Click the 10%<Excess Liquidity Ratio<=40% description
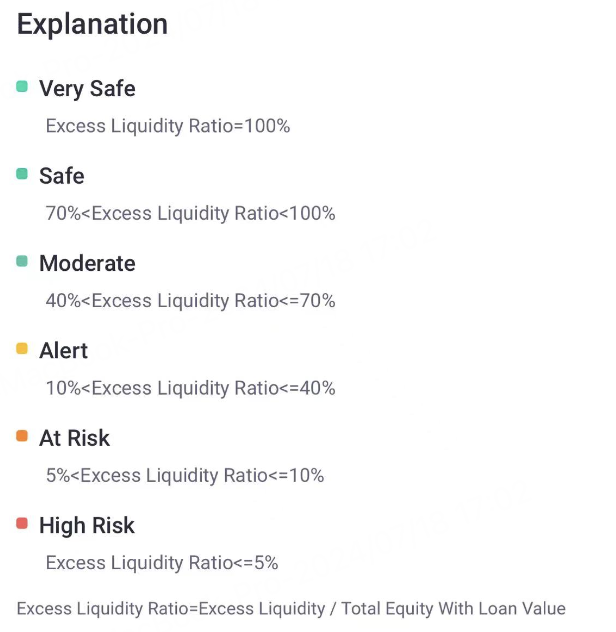Viewport: 616px width, 632px height. pyautogui.click(x=191, y=388)
